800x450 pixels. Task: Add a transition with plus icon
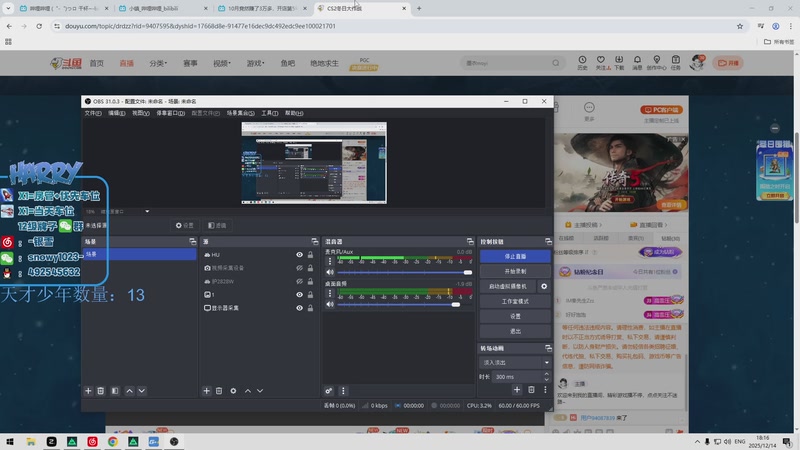517,390
